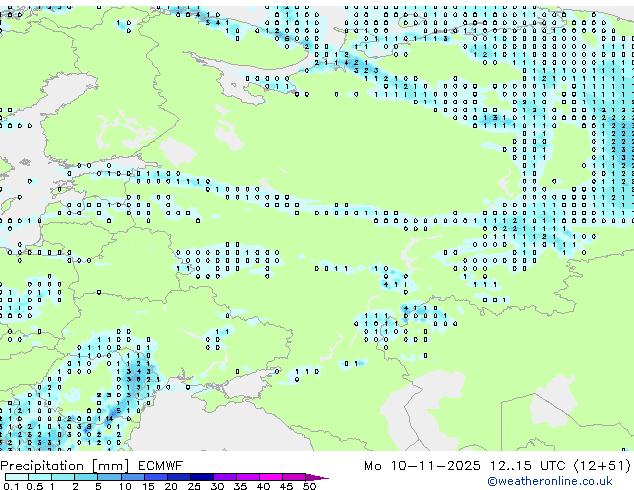634x490 pixels.
Task: Click the date 'Mo 10-11-2025' text
Action: 422,466
